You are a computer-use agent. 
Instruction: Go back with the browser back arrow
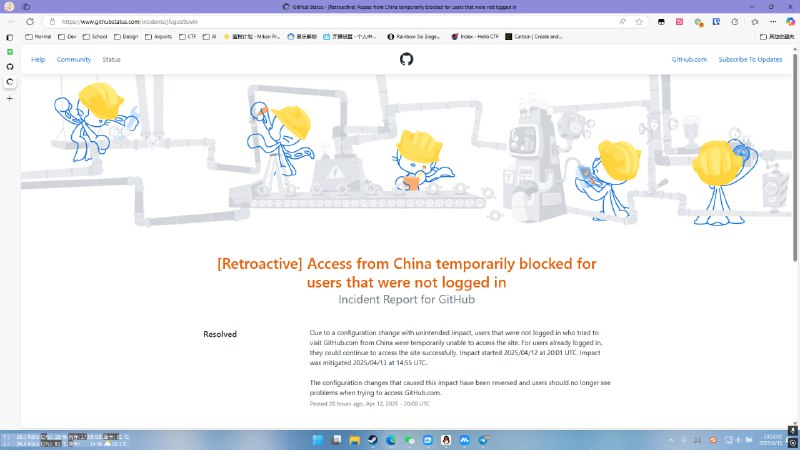(11, 21)
